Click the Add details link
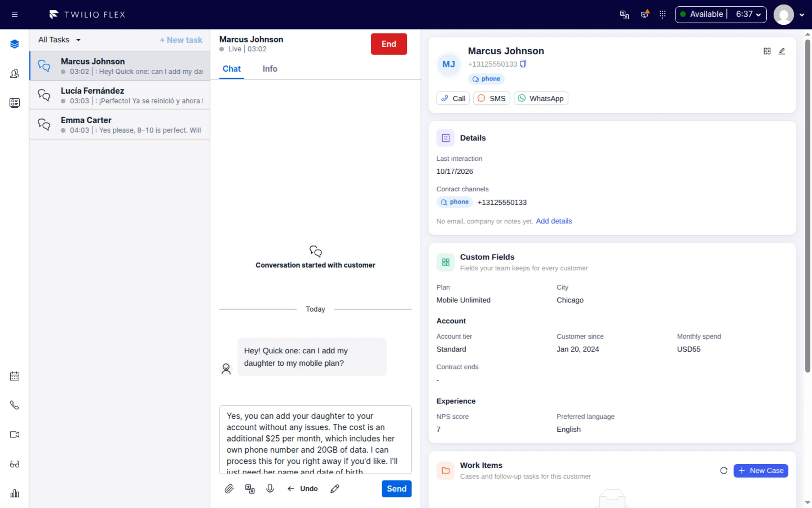The height and width of the screenshot is (508, 812). [x=554, y=221]
